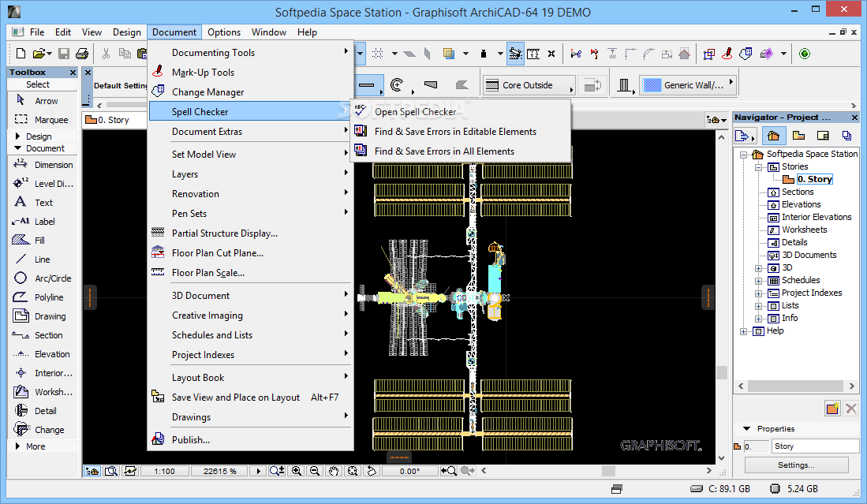Toggle the highlighted suspend groups toolbar button
The height and width of the screenshot is (504, 867).
click(515, 54)
